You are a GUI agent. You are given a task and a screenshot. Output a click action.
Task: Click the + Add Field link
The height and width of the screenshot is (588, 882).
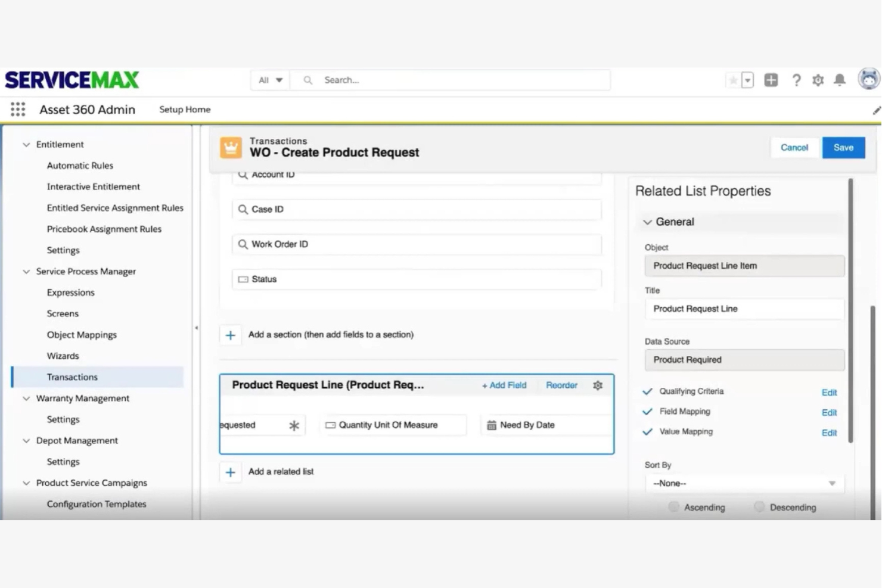pyautogui.click(x=504, y=385)
